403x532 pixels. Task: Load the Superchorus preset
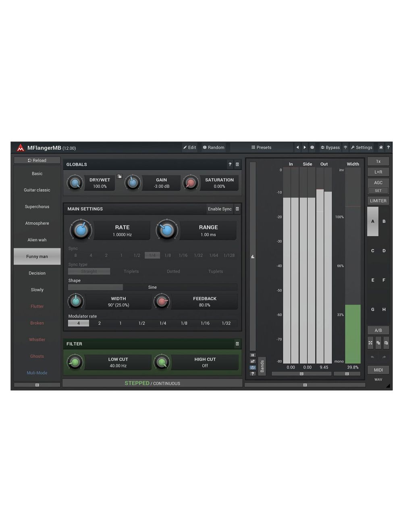coord(37,207)
